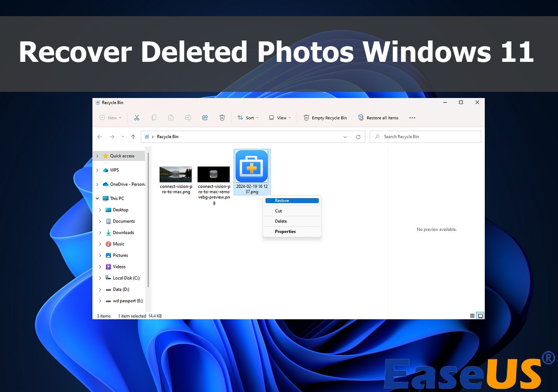Switch to large thumbnails view icon in status bar
The height and width of the screenshot is (392, 558).
(480, 316)
